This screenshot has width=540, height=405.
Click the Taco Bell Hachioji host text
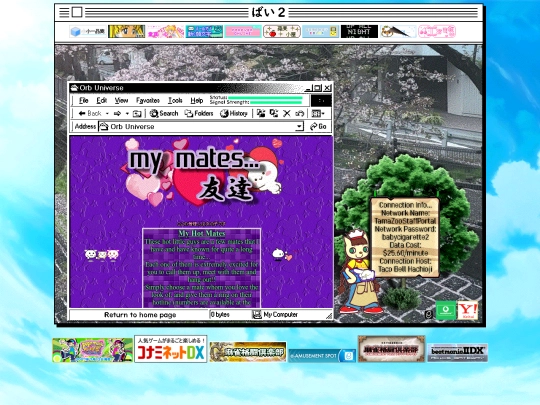pyautogui.click(x=405, y=269)
